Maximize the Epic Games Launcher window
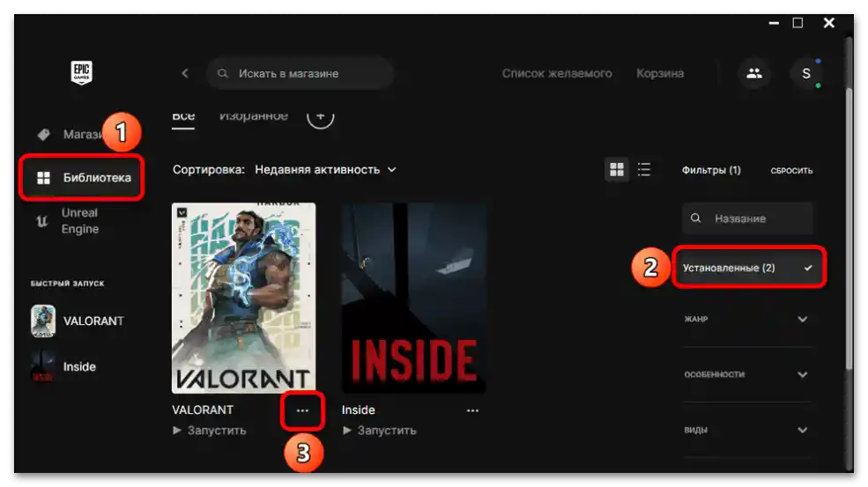 tap(798, 23)
